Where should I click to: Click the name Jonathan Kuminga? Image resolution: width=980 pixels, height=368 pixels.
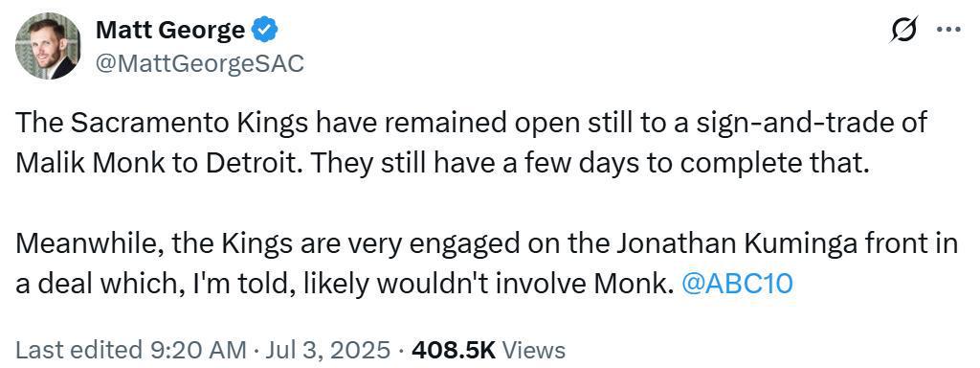(x=732, y=244)
